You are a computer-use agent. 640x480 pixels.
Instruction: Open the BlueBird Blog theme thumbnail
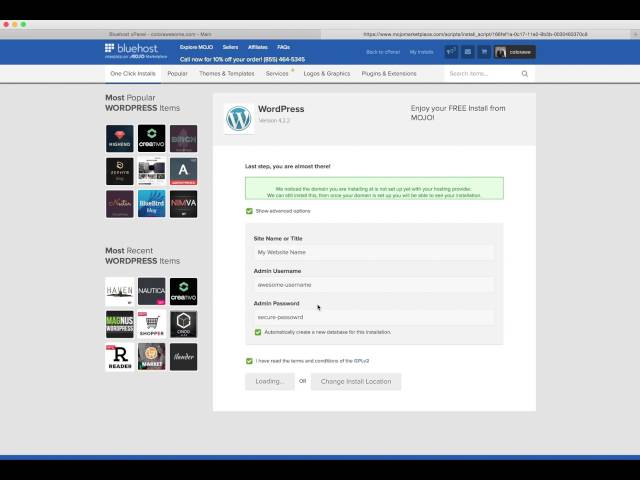coord(151,204)
